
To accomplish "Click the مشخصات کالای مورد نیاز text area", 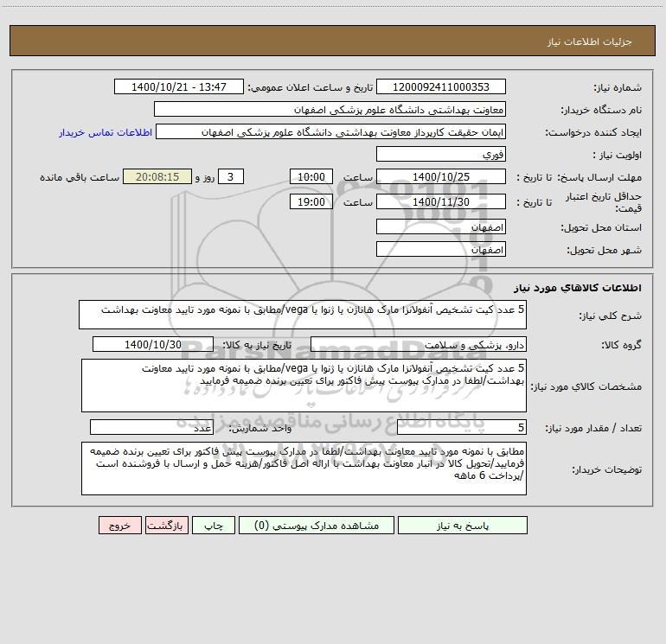I will tap(304, 386).
